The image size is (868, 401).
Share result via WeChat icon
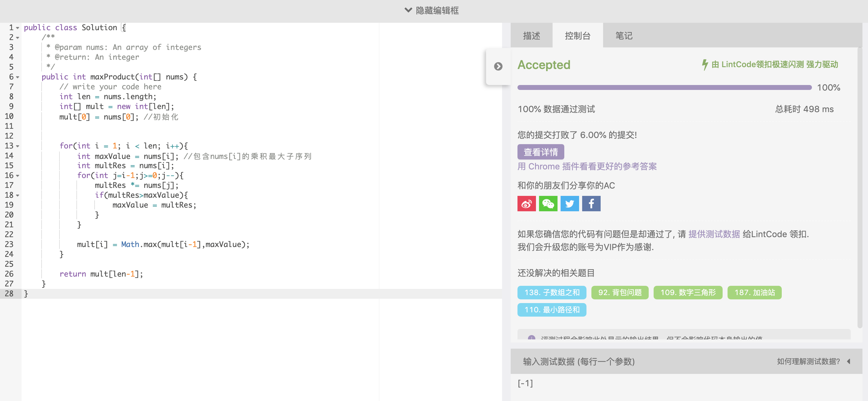click(548, 204)
